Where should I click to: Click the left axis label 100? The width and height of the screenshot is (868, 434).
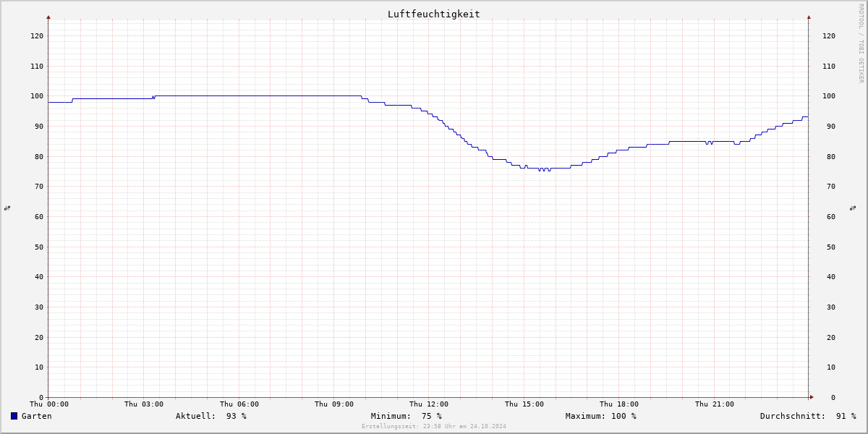[36, 95]
